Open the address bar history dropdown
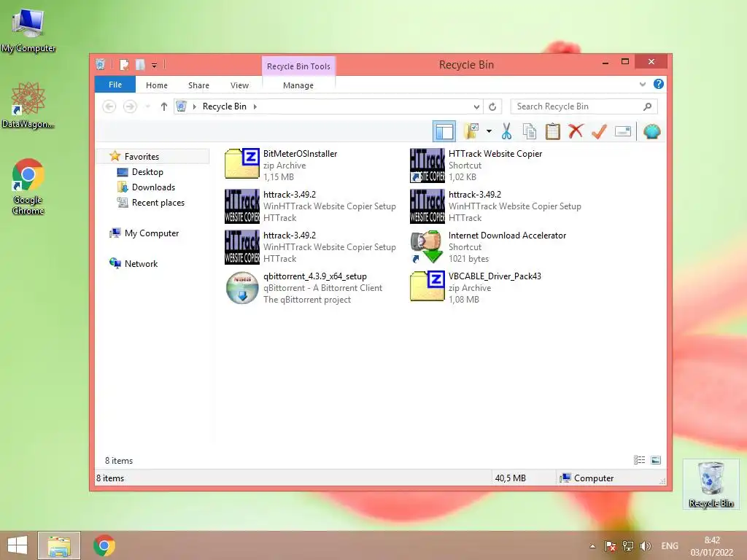Viewport: 747px width, 560px height. click(x=476, y=106)
